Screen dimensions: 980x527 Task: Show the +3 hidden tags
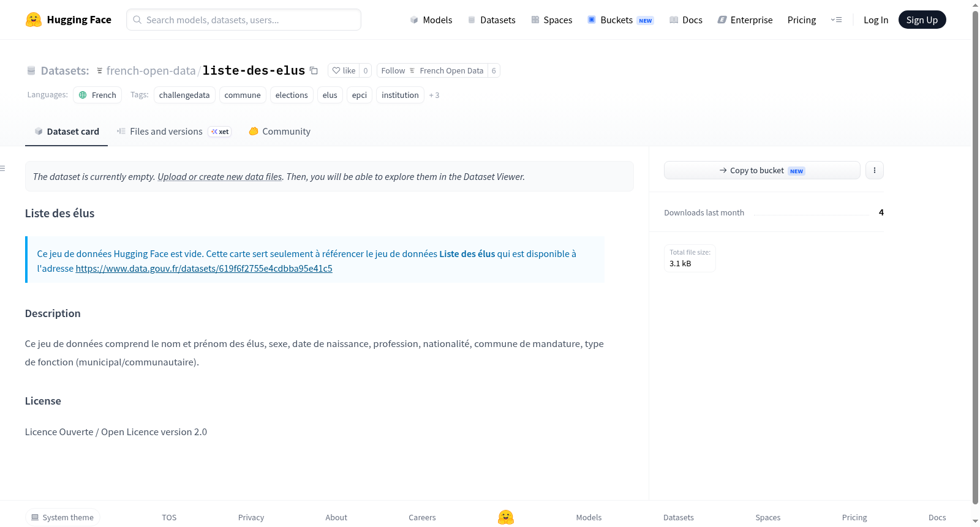pos(434,95)
